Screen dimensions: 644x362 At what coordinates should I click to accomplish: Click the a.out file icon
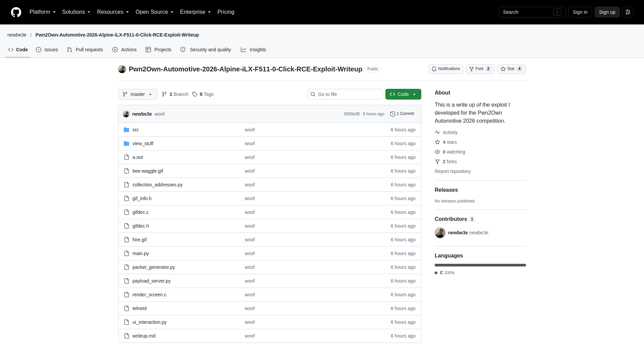coord(126,157)
